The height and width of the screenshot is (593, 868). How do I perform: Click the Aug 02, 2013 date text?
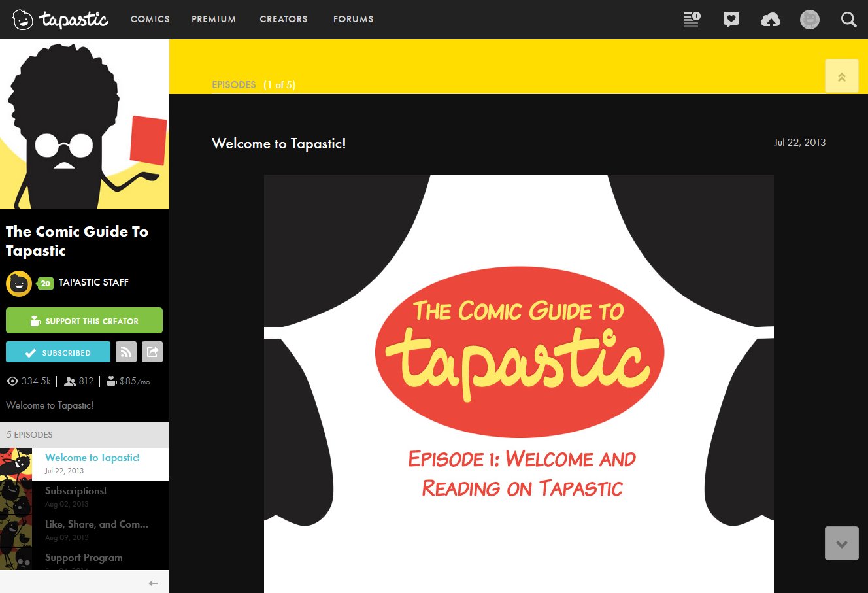(67, 504)
